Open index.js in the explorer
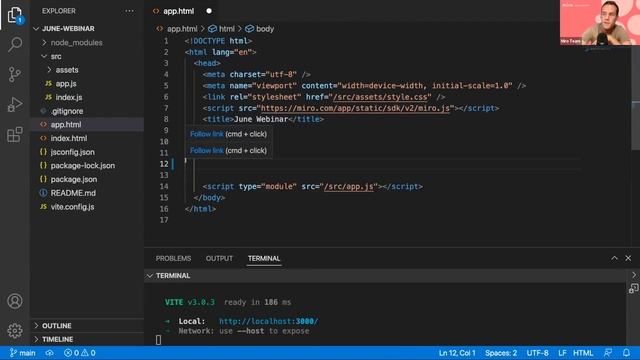 click(69, 97)
